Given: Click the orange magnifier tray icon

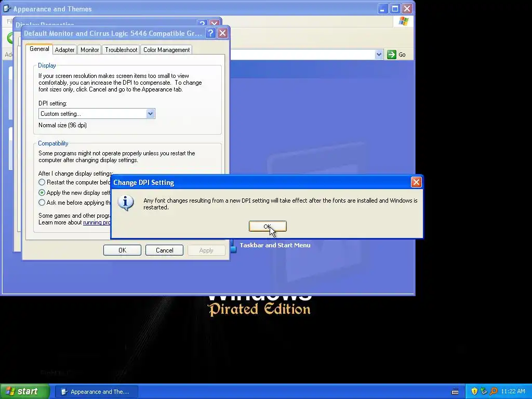Looking at the screenshot, I should point(494,392).
